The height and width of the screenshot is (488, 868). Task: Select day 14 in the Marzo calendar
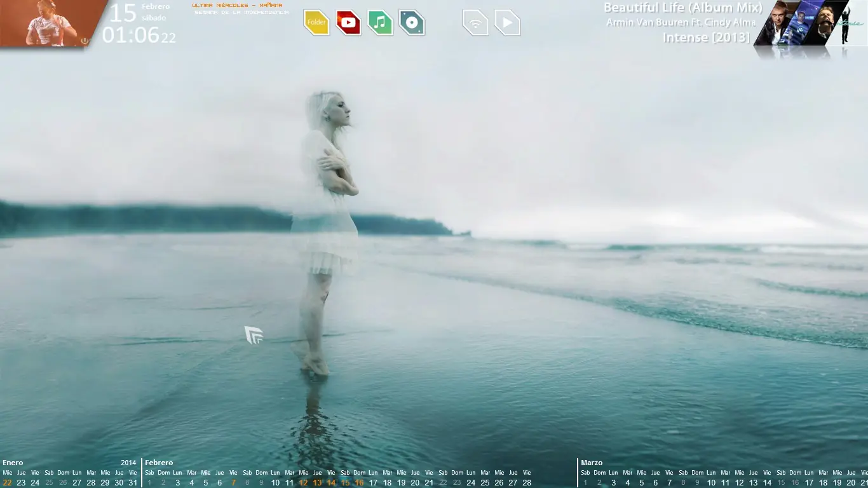767,483
